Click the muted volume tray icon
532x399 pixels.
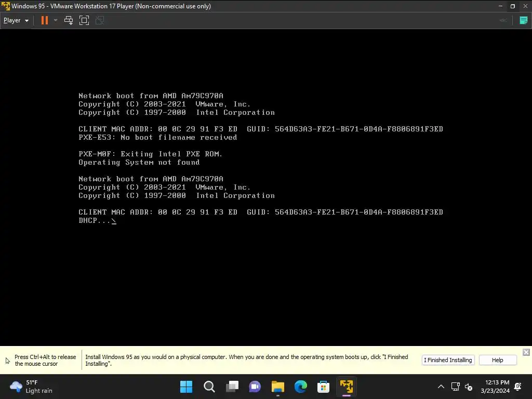pyautogui.click(x=469, y=387)
